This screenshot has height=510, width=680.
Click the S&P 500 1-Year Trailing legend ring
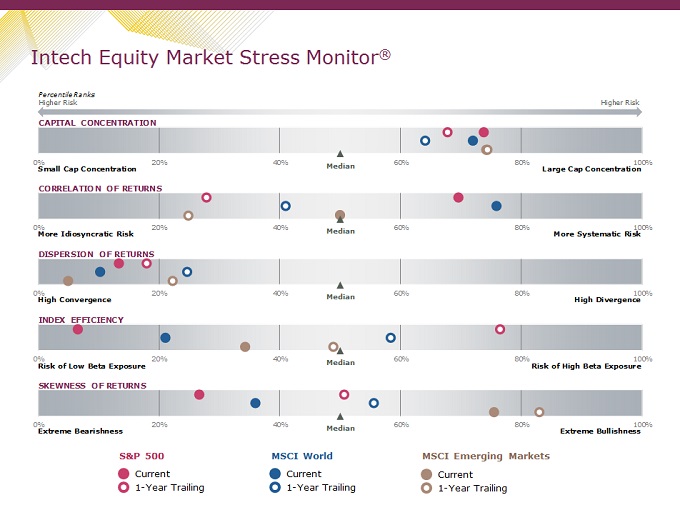pos(124,488)
